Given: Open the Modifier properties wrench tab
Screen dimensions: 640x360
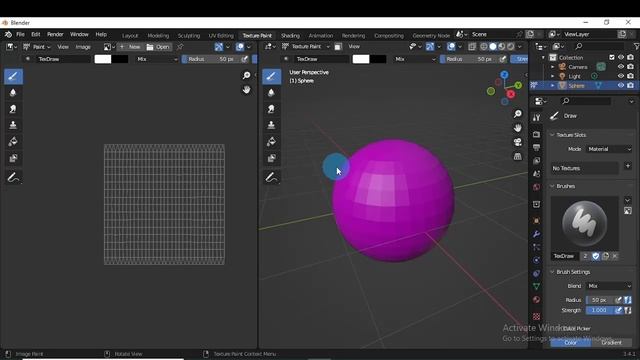Looking at the screenshot, I should 536,234.
